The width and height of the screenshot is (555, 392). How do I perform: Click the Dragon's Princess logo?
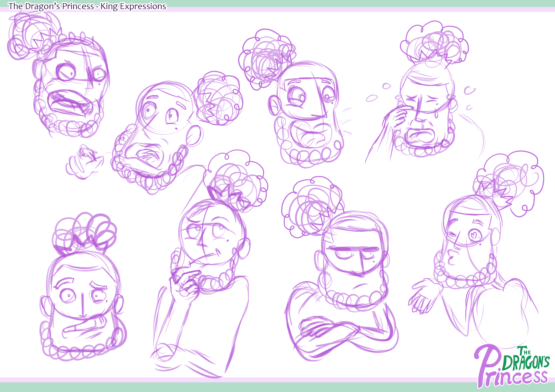coord(512,367)
